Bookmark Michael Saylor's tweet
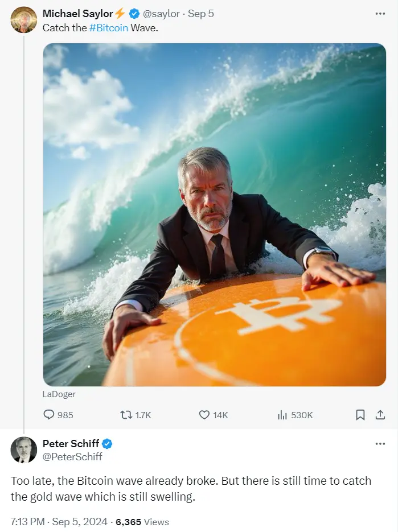 [x=360, y=415]
